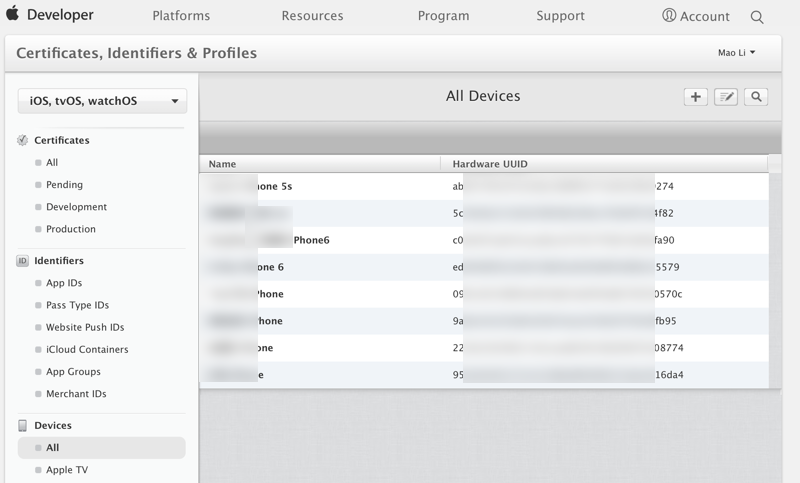This screenshot has height=483, width=800.
Task: Open the Mao Li team dropdown
Action: 737,53
